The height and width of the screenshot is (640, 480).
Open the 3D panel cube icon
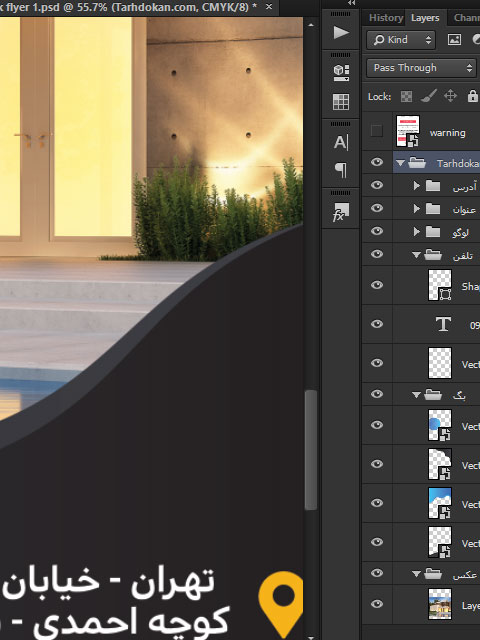point(341,73)
